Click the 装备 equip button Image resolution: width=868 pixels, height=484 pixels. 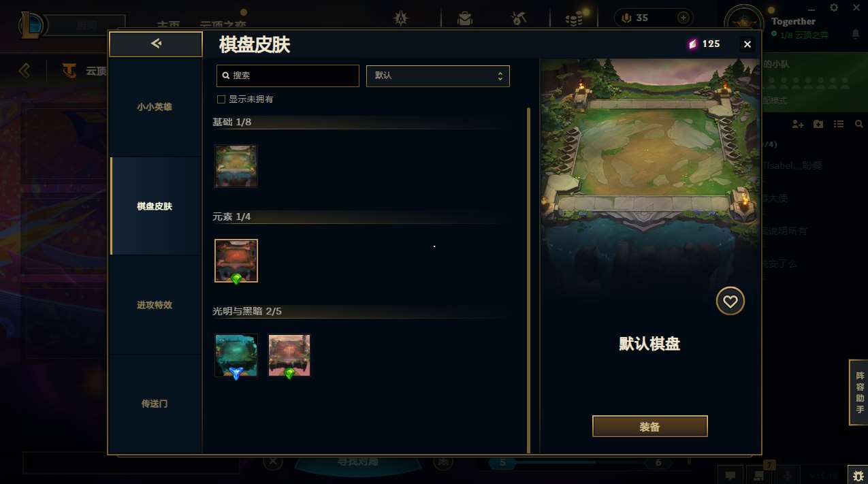click(650, 427)
